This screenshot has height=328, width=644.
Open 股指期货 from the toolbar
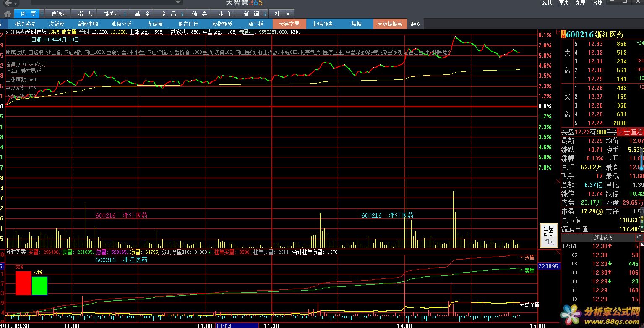coord(222,24)
